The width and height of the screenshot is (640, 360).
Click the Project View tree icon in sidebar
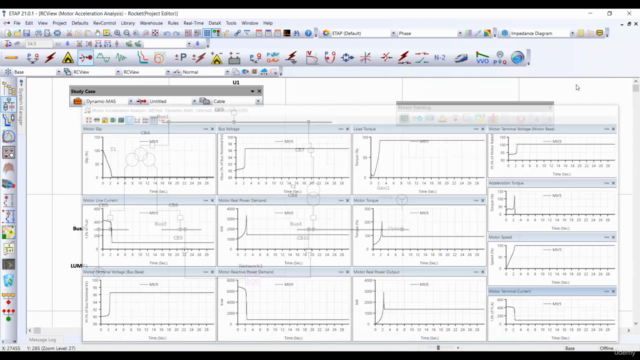pyautogui.click(x=9, y=89)
